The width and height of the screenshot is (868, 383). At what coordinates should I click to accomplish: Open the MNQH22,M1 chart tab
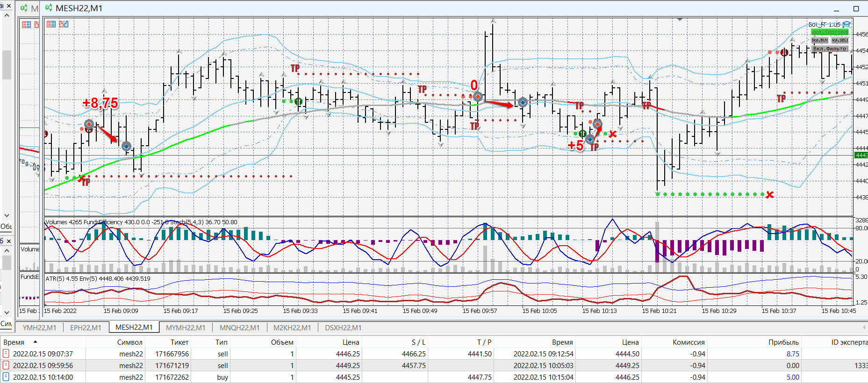[x=239, y=327]
